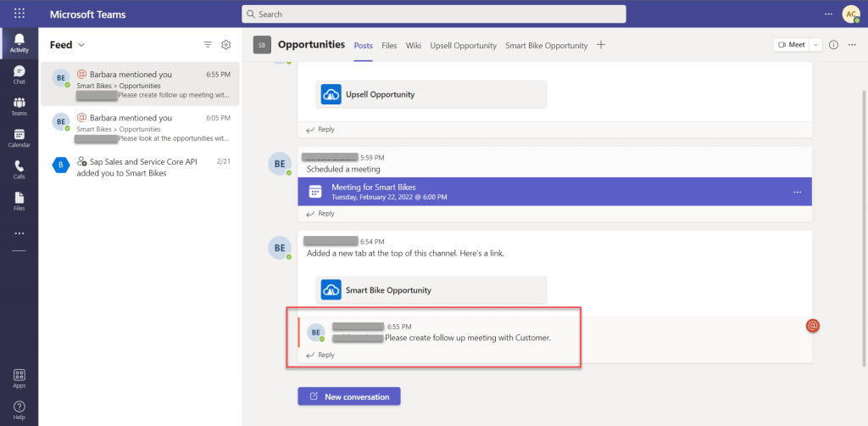Viewport: 868px width, 426px height.
Task: Click the posts vertical scrollbar
Action: (864, 227)
